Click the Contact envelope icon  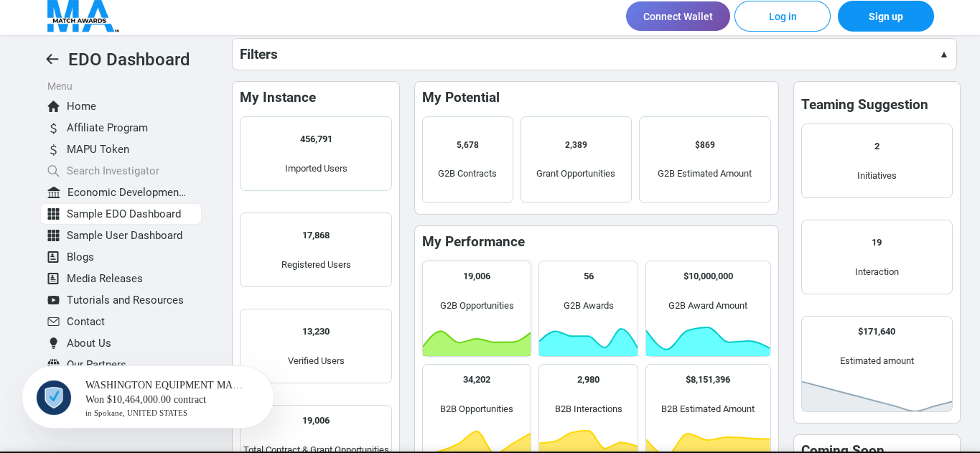(54, 322)
